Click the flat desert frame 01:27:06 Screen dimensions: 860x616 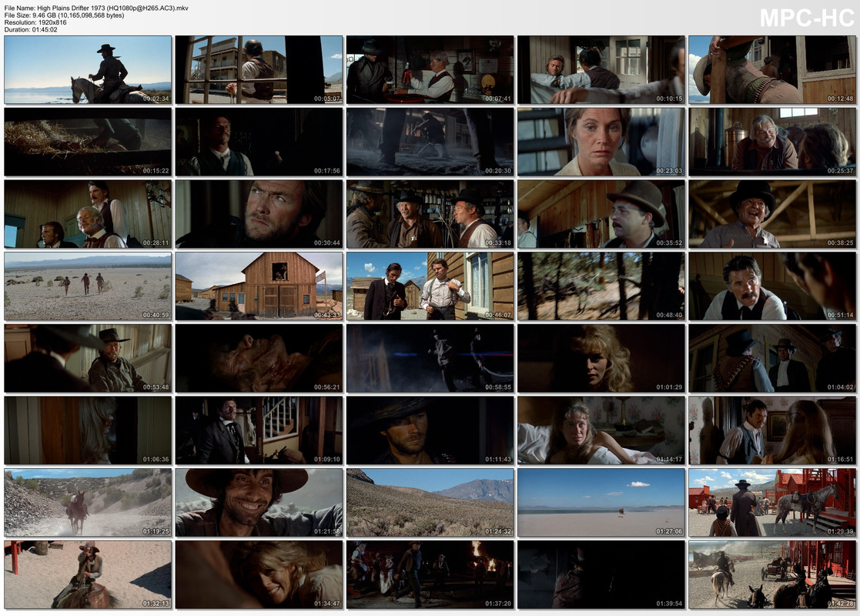pyautogui.click(x=601, y=503)
